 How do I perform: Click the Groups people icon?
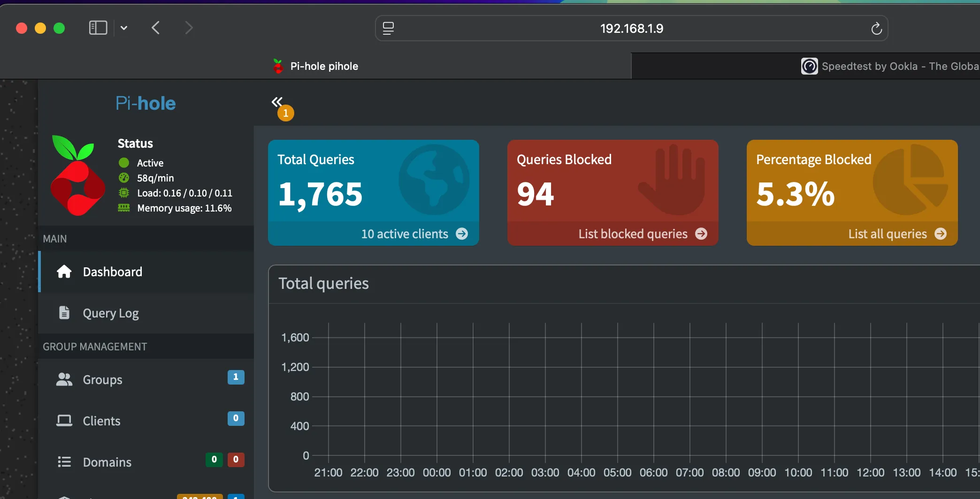pos(64,379)
